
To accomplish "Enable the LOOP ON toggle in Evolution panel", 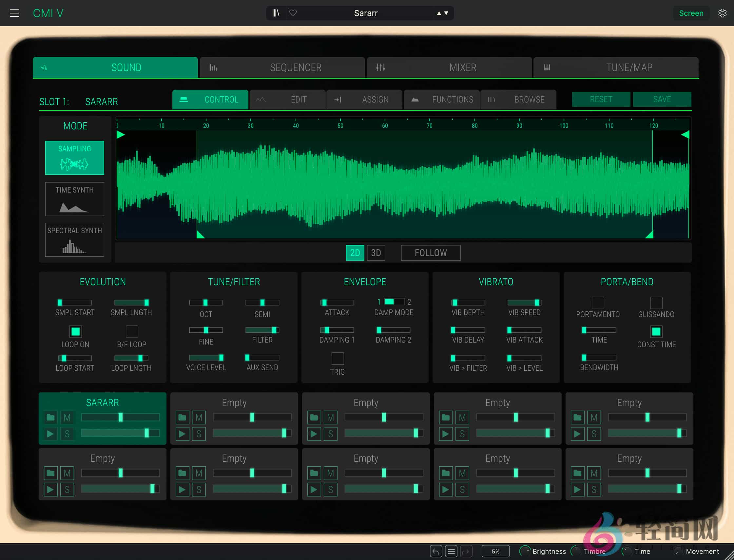I will tap(75, 331).
